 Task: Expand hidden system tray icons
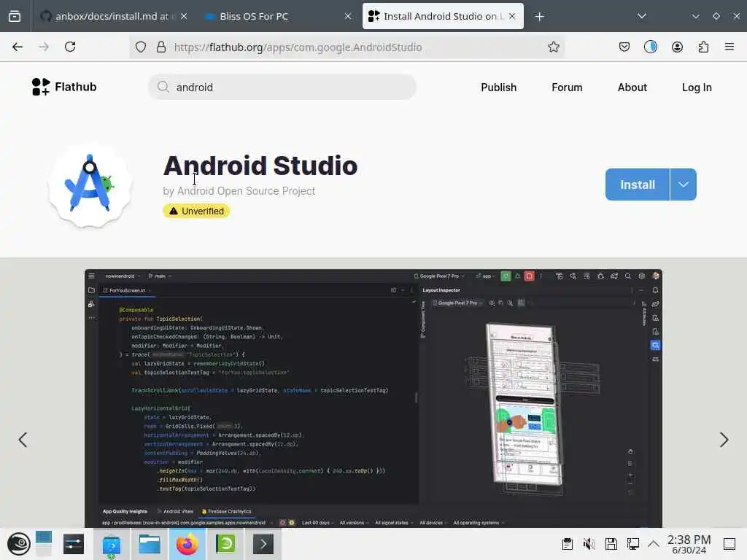654,544
